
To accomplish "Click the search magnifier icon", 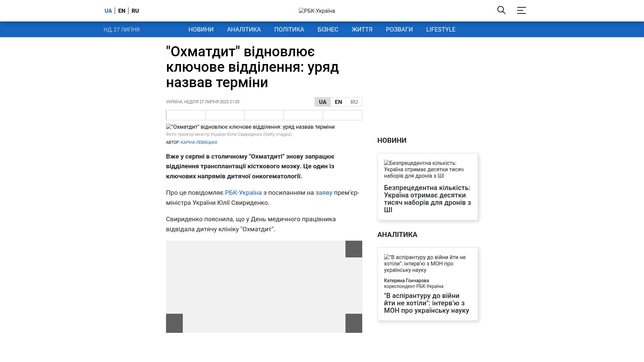I will [501, 10].
